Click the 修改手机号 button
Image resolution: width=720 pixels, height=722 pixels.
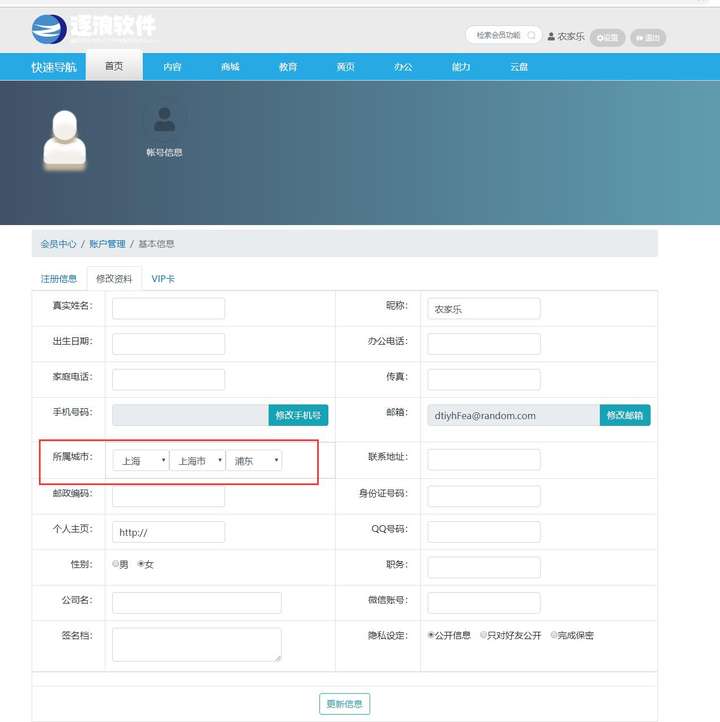pos(298,415)
